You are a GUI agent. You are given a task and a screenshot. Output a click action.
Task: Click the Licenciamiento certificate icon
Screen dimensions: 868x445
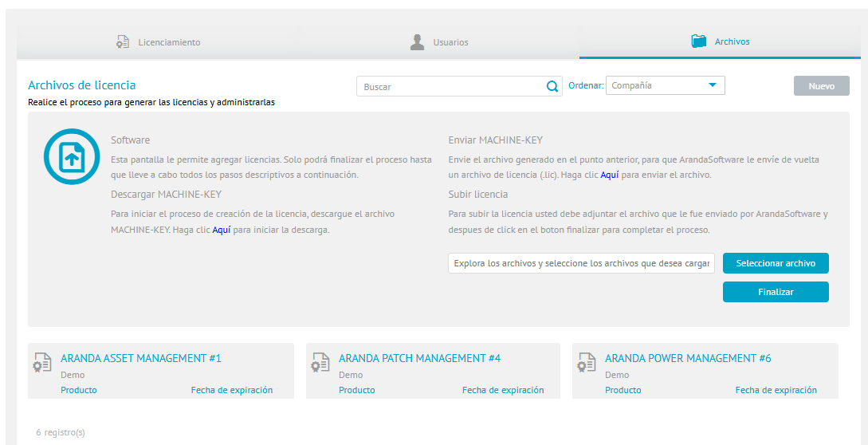click(122, 42)
